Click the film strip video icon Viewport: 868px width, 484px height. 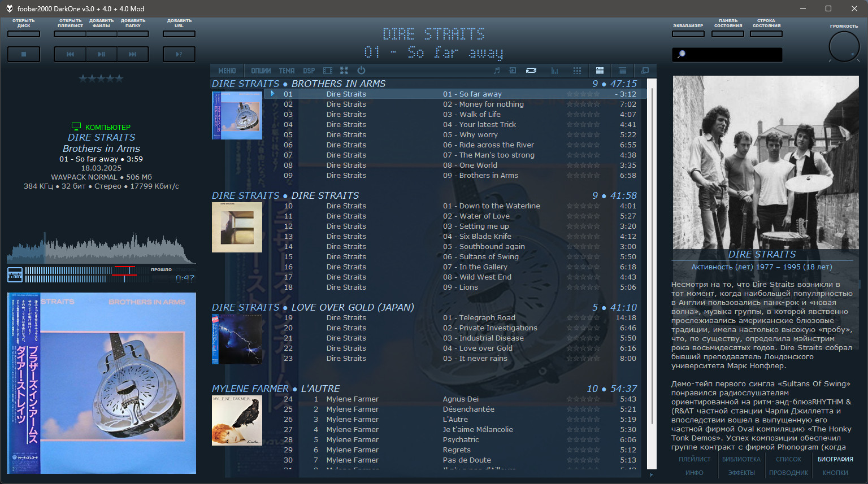pos(328,71)
